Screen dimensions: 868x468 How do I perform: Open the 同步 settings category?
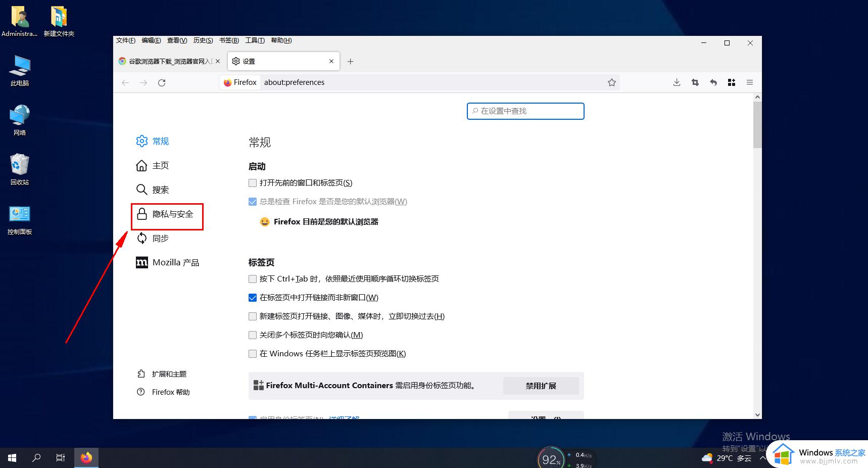pyautogui.click(x=153, y=238)
